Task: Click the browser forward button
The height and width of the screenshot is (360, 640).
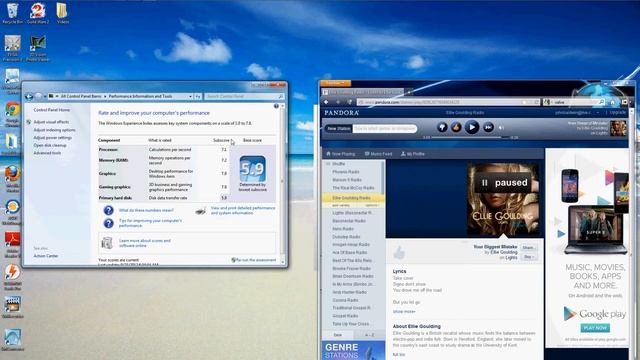Action: (x=338, y=102)
